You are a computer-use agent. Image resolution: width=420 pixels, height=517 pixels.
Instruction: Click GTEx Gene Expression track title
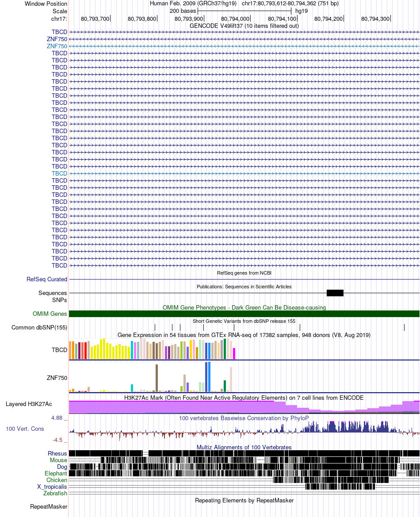click(x=244, y=335)
